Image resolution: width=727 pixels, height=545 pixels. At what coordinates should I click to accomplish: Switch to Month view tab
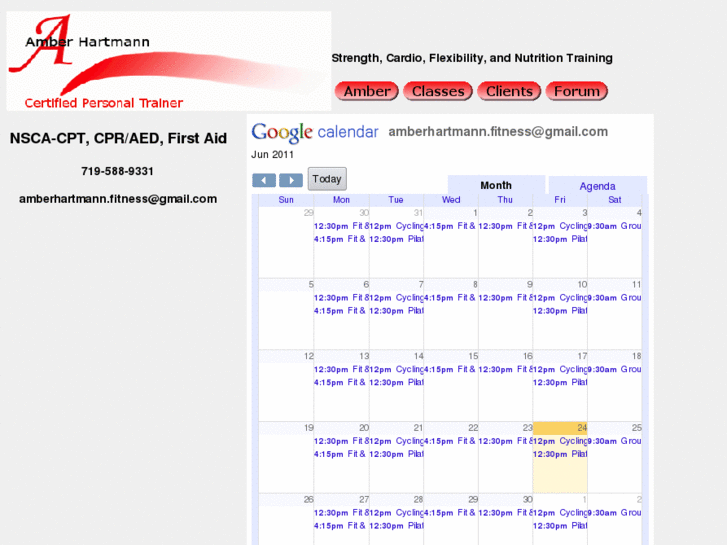(496, 185)
